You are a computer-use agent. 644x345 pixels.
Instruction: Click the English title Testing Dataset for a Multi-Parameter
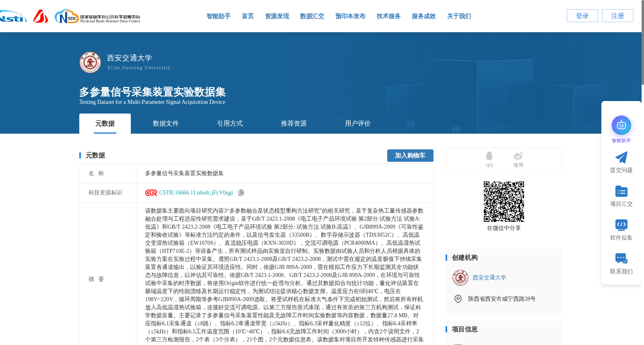click(152, 102)
